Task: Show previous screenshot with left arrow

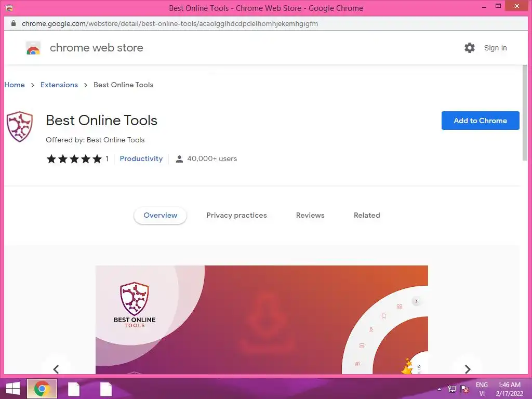Action: coord(56,369)
